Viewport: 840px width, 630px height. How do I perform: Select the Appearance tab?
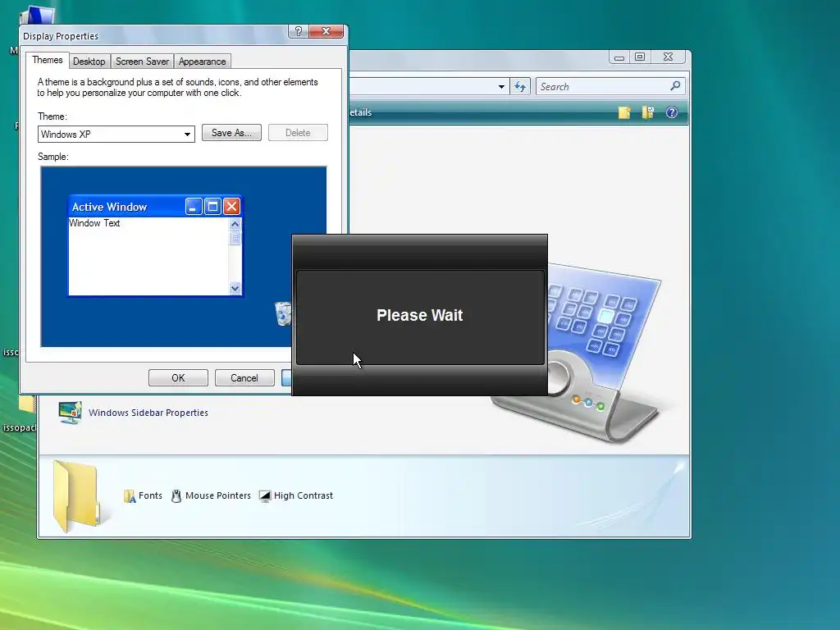(x=202, y=62)
